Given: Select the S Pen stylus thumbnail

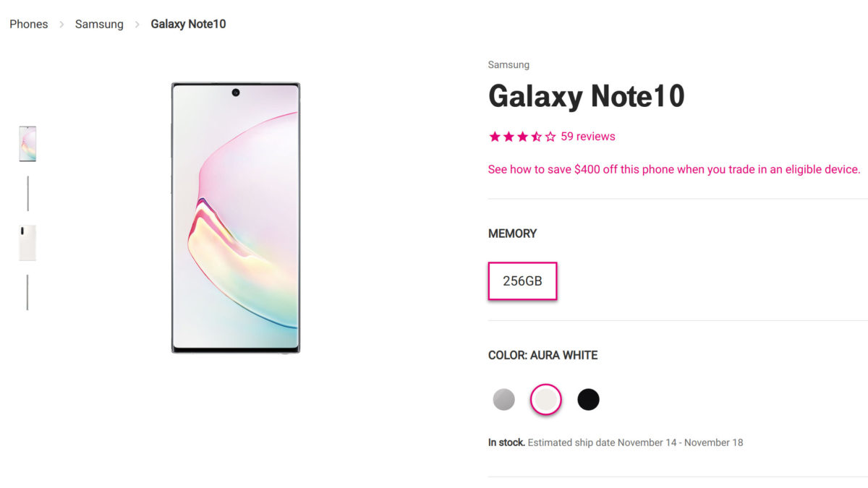Looking at the screenshot, I should pyautogui.click(x=27, y=292).
